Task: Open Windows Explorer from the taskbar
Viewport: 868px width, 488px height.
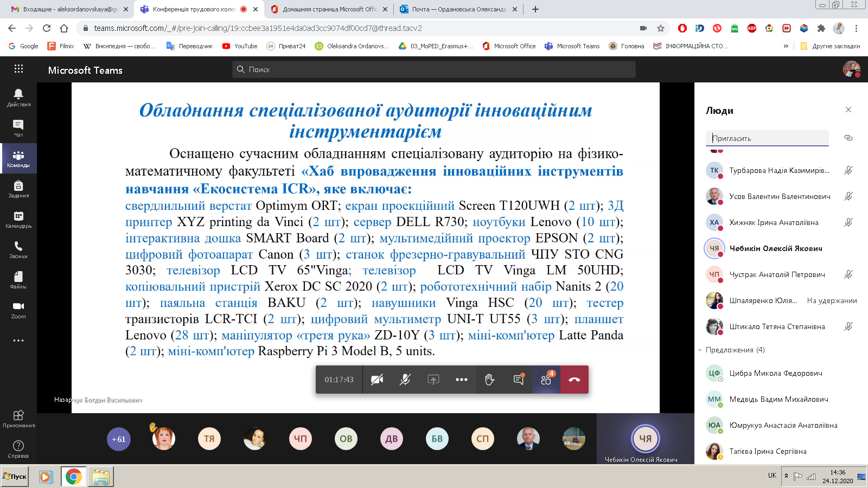Action: coord(100,477)
